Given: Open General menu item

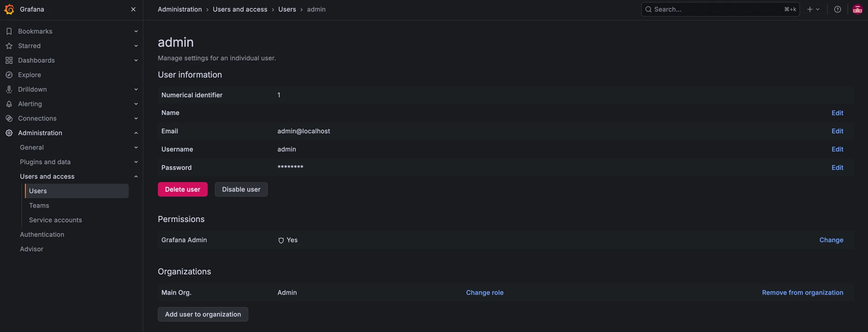Looking at the screenshot, I should (x=32, y=147).
